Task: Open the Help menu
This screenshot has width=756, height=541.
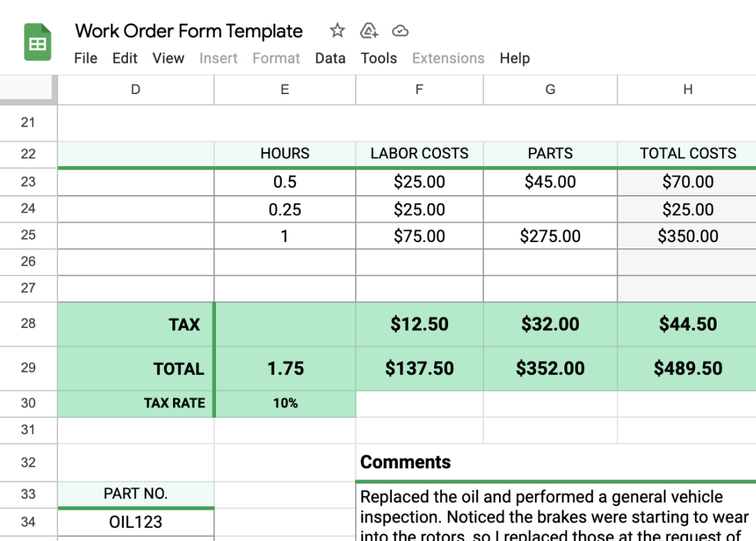Action: 515,58
